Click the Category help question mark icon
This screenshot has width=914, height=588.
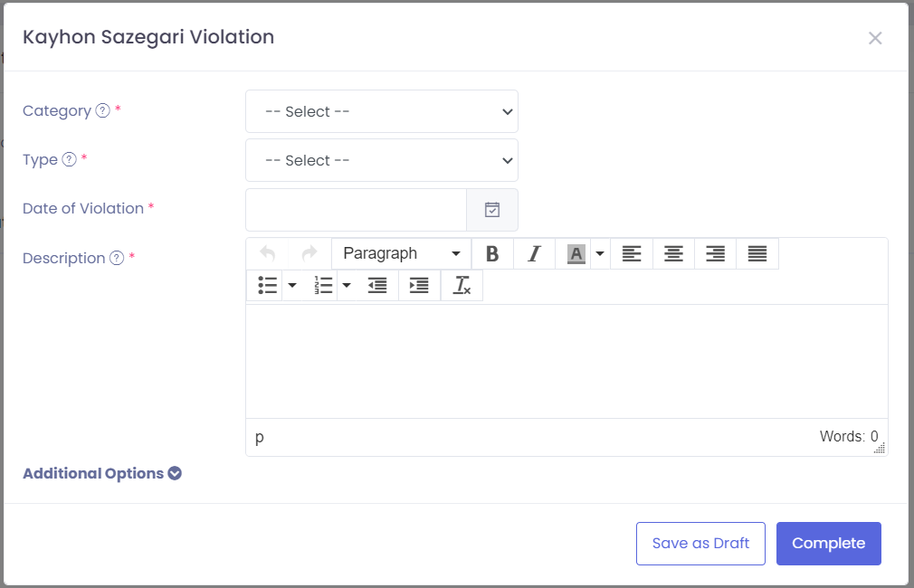102,110
